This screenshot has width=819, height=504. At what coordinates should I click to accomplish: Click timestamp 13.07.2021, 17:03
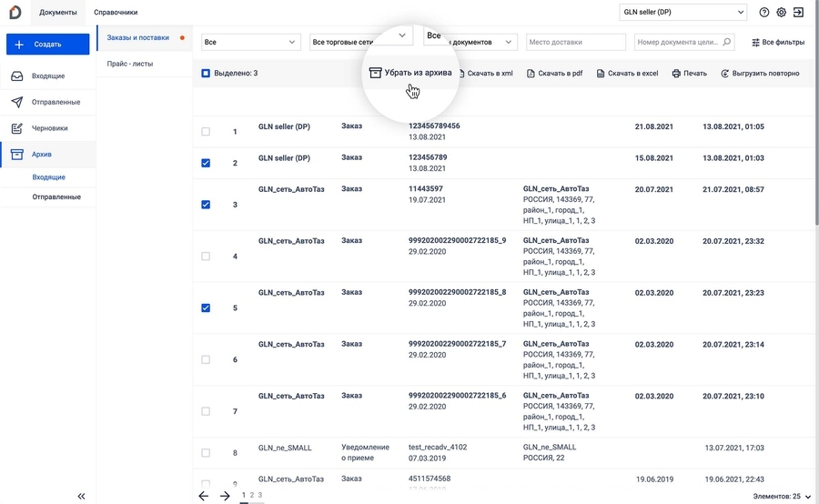(x=734, y=448)
